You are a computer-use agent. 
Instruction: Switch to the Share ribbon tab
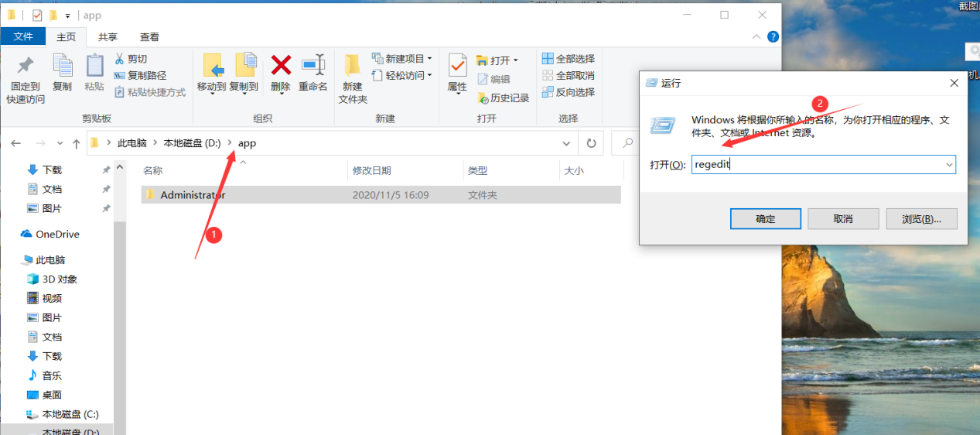(x=108, y=37)
